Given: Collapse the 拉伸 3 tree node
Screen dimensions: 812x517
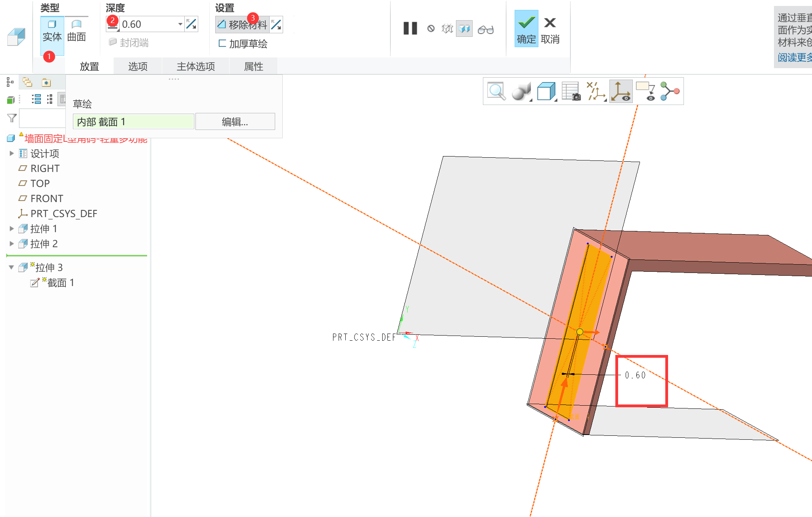Looking at the screenshot, I should (11, 267).
